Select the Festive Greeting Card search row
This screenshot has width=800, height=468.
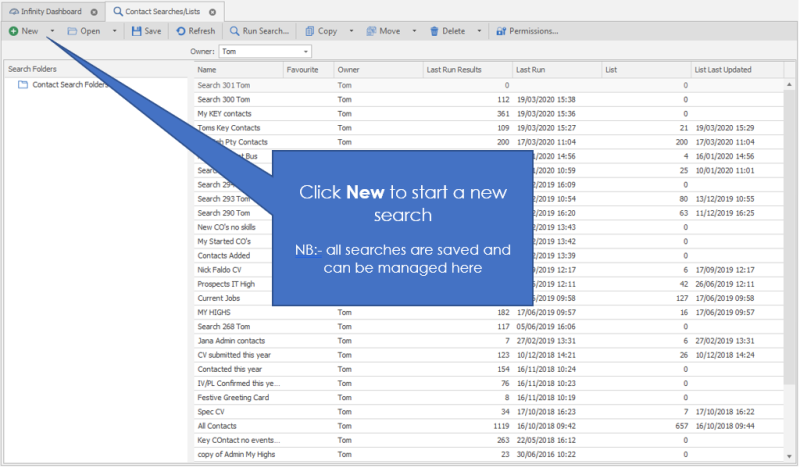pos(233,397)
